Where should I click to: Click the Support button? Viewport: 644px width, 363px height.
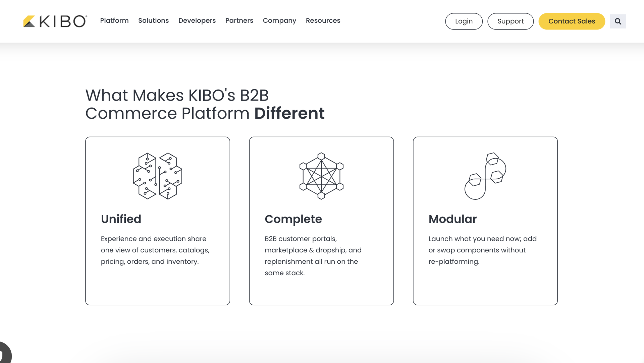pos(511,21)
